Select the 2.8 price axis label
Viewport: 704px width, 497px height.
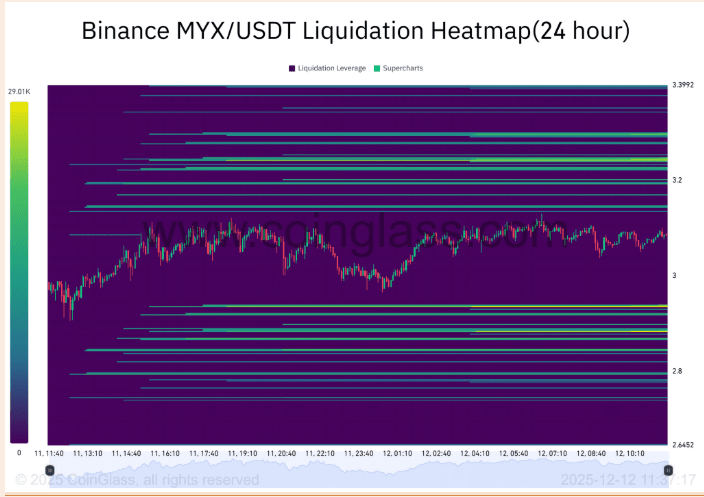(677, 371)
